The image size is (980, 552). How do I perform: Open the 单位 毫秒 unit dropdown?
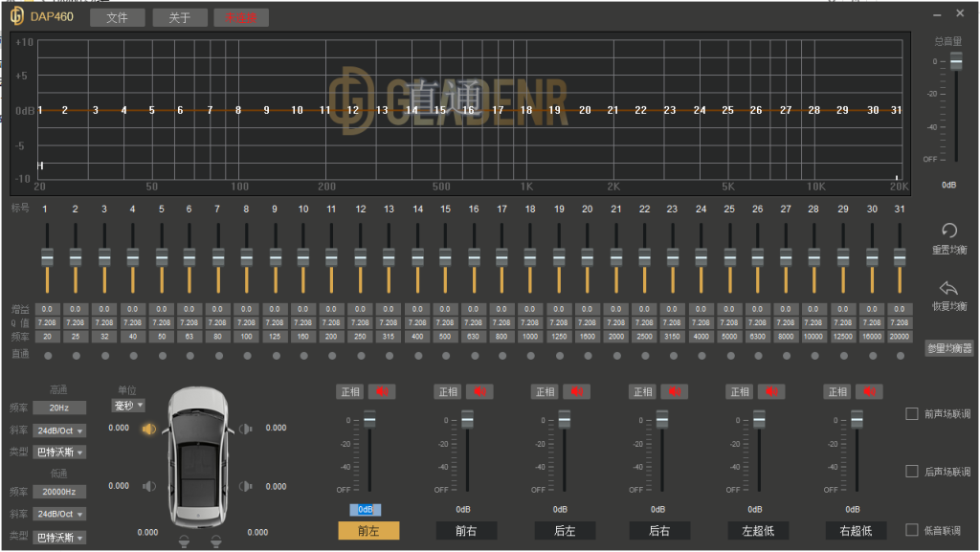pyautogui.click(x=128, y=406)
